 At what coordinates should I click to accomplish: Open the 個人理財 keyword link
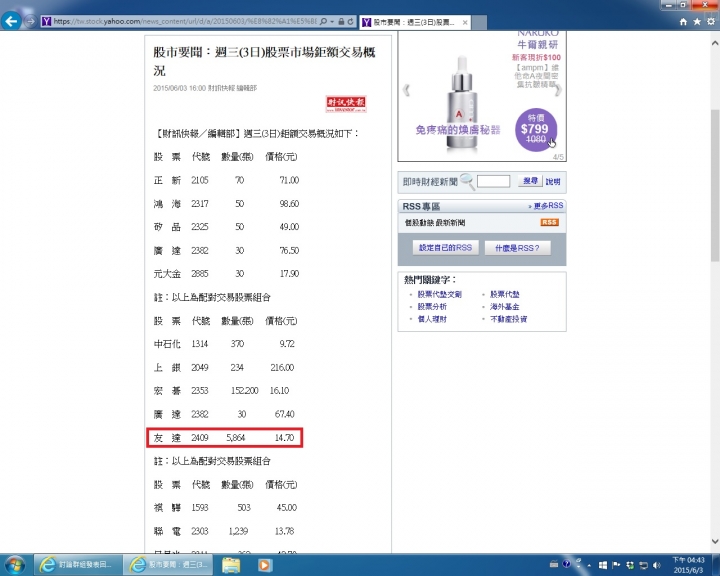tap(432, 319)
